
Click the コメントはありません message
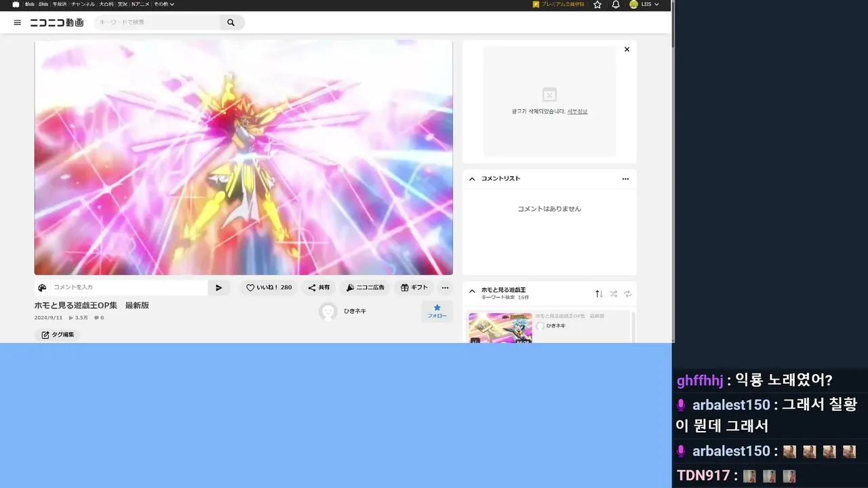(x=549, y=209)
